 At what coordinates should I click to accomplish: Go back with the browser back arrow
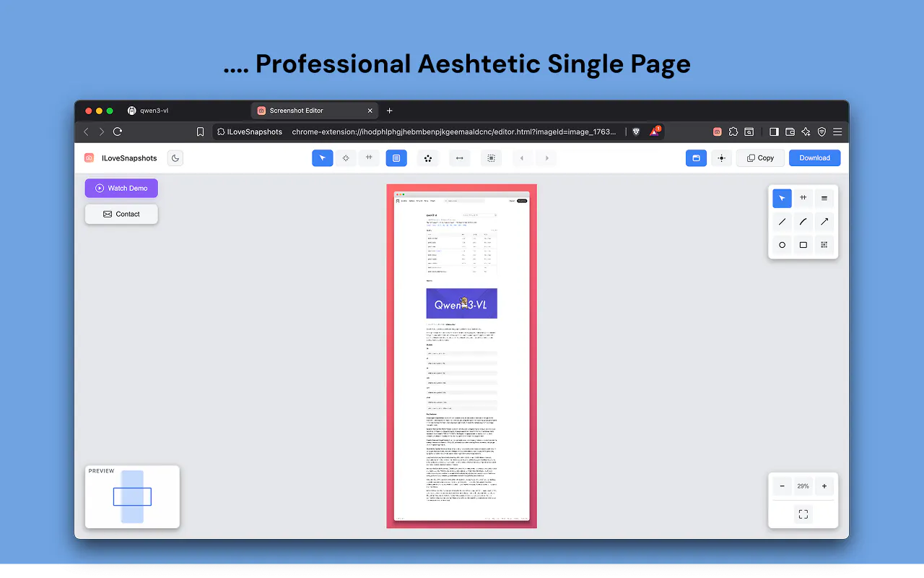pyautogui.click(x=87, y=131)
